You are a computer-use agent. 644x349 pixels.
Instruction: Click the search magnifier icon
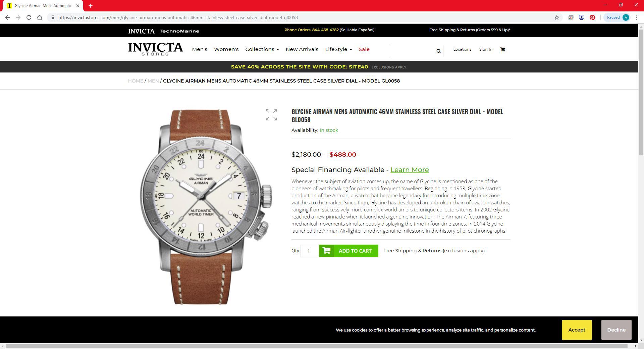(438, 51)
